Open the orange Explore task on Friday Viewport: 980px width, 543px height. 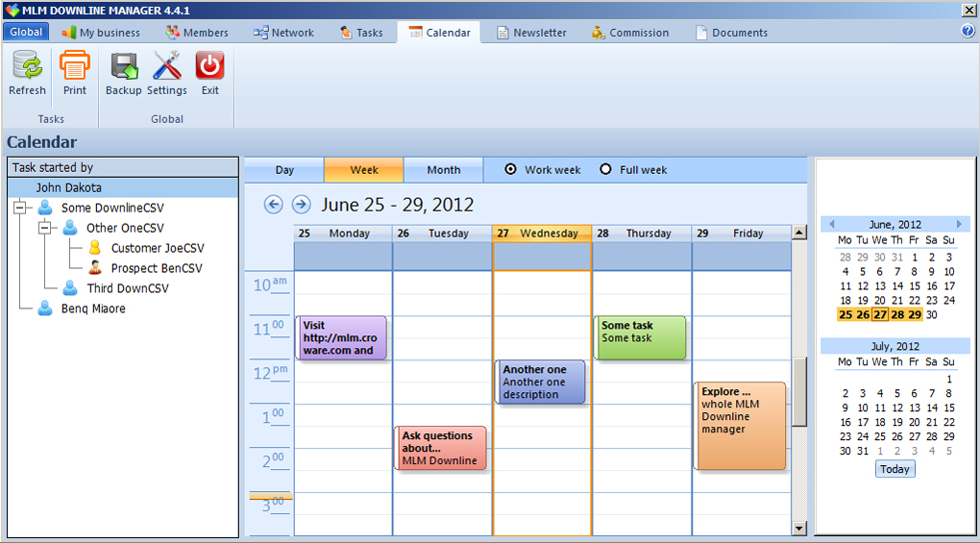pyautogui.click(x=739, y=426)
